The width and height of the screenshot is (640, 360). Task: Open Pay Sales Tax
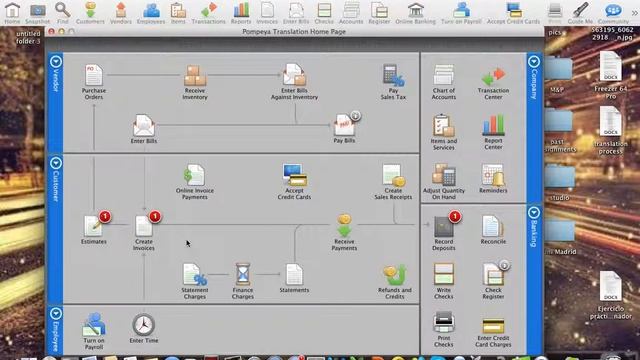(393, 82)
